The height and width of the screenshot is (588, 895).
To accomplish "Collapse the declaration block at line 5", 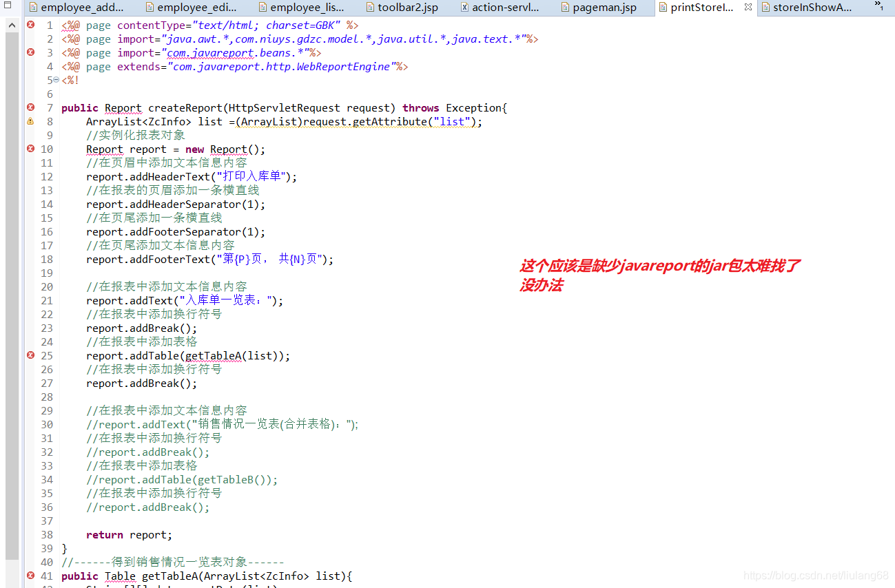I will [56, 81].
